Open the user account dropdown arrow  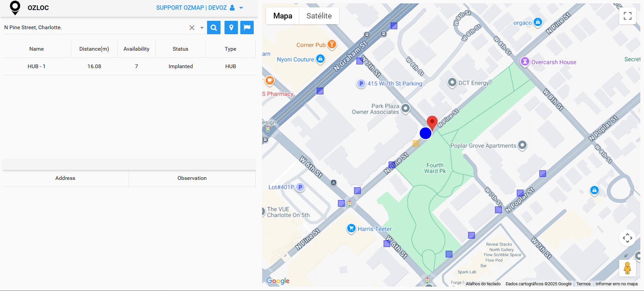click(241, 8)
